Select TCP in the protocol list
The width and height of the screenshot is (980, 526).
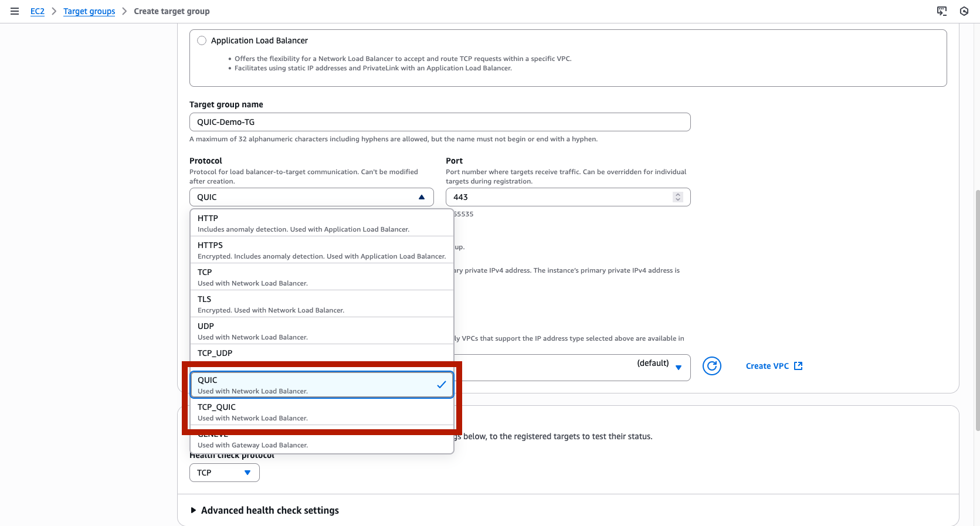click(x=321, y=277)
